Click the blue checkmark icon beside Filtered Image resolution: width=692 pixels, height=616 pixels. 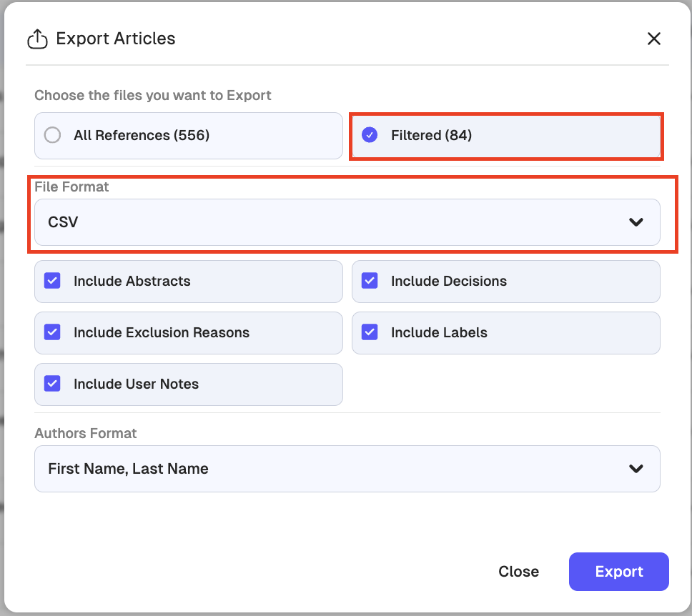[370, 135]
